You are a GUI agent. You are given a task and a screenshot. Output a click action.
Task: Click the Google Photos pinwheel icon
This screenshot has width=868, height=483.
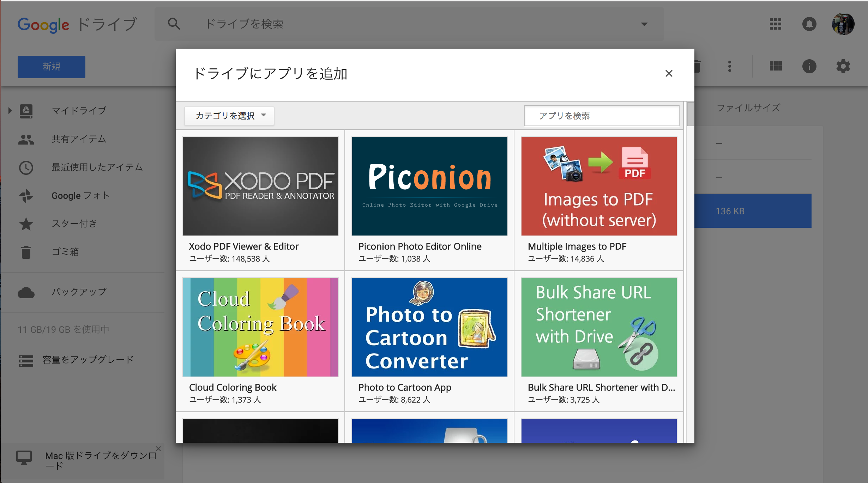[26, 196]
